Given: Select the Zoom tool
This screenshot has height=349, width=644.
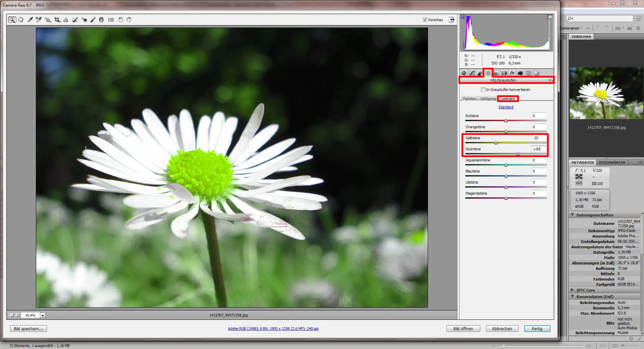Looking at the screenshot, I should [12, 19].
